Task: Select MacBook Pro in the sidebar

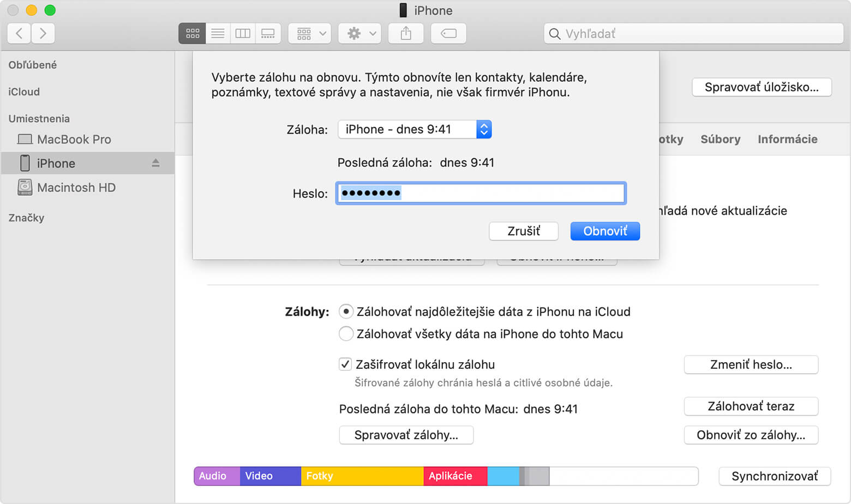Action: click(87, 139)
